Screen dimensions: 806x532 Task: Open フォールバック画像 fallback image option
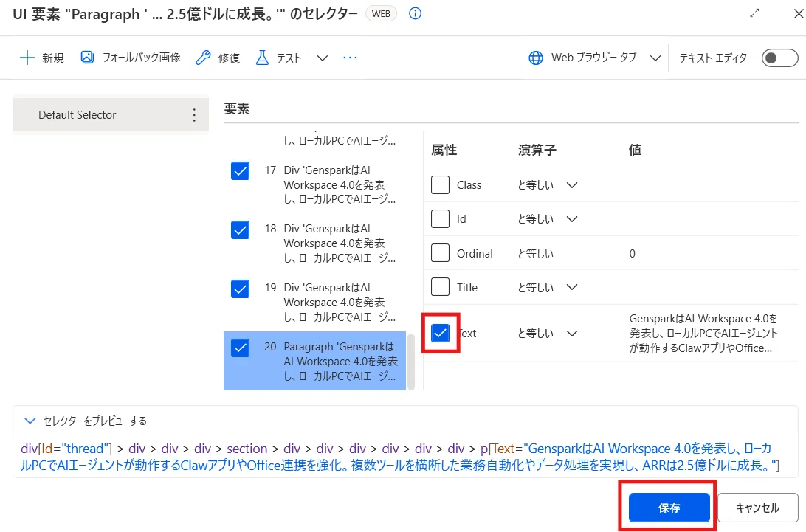(x=131, y=58)
